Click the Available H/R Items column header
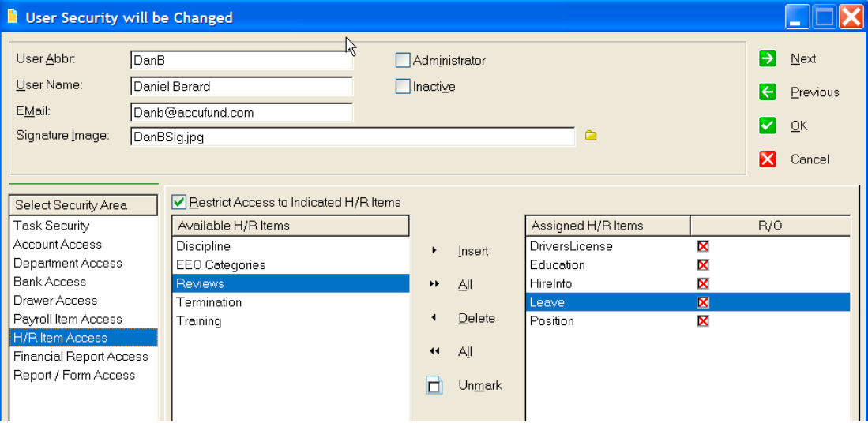The image size is (868, 423). [291, 226]
